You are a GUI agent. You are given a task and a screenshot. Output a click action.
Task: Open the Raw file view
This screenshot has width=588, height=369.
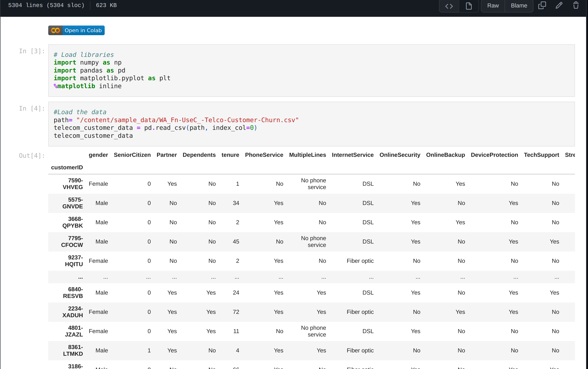click(x=493, y=6)
